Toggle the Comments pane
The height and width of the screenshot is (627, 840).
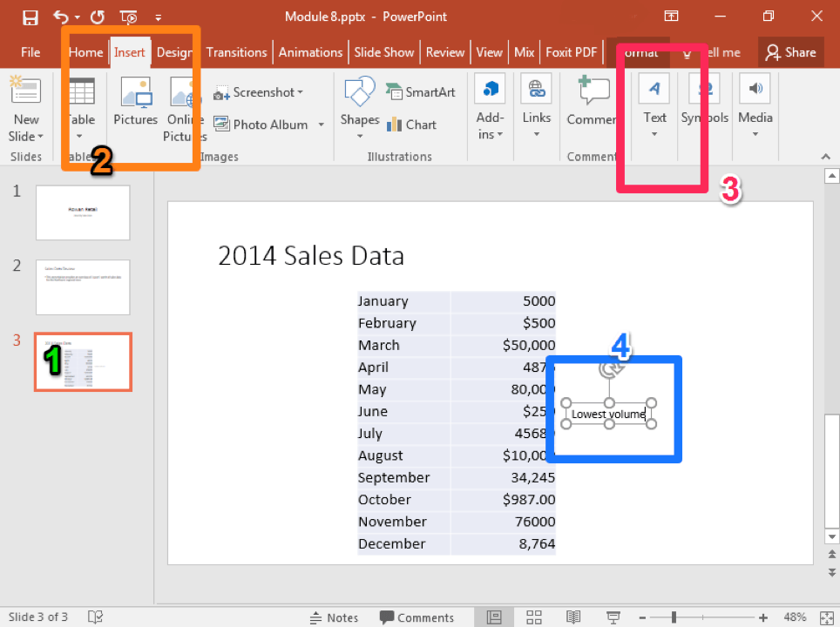coord(417,617)
